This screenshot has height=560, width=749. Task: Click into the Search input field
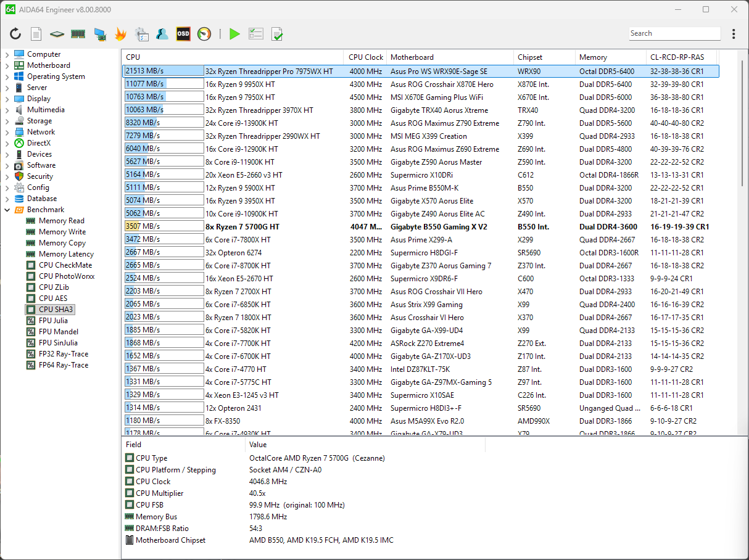675,33
